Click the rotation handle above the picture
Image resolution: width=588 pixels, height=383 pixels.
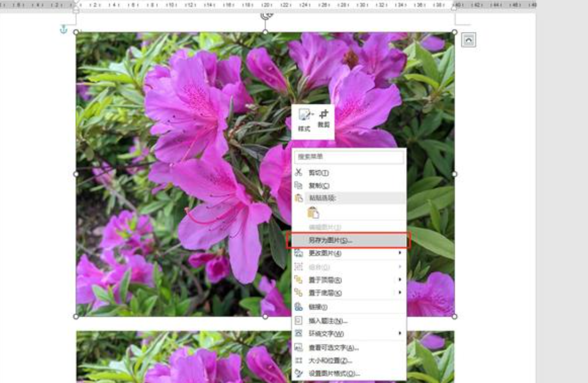click(266, 15)
